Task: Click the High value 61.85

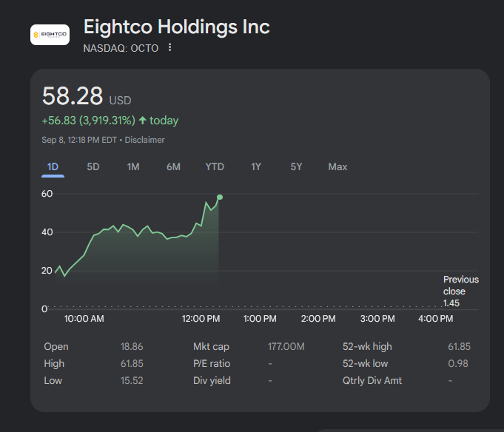Action: point(132,364)
